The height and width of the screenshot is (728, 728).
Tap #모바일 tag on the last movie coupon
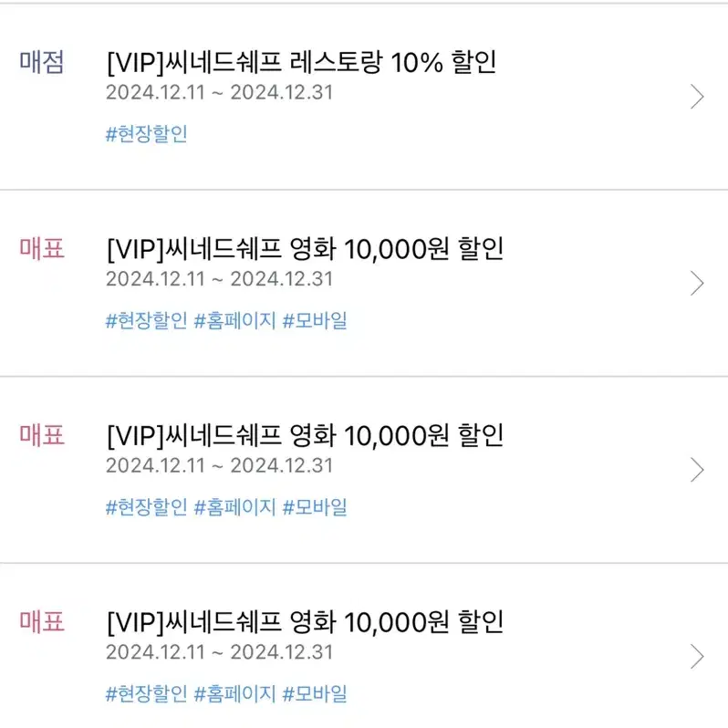click(315, 694)
